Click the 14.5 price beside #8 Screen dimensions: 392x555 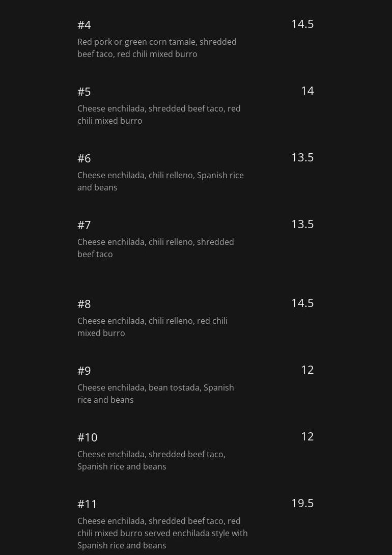click(302, 303)
